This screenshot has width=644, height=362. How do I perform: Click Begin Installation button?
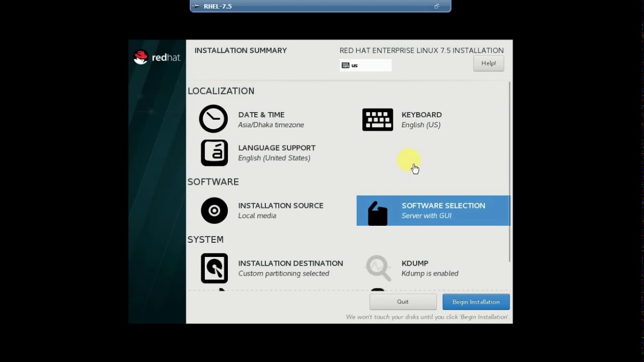pyautogui.click(x=476, y=302)
